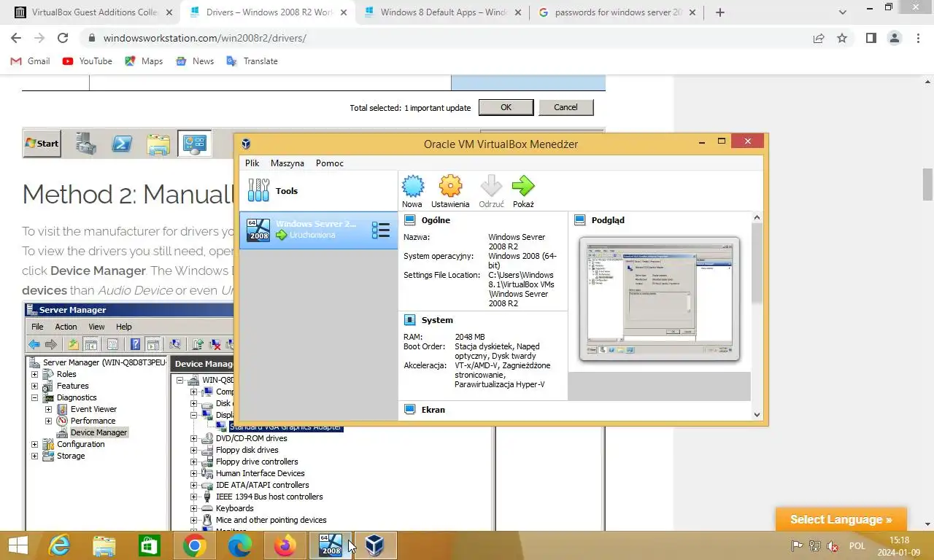Switch to passwords for windows server tab
Image resolution: width=934 pixels, height=560 pixels.
pyautogui.click(x=617, y=12)
